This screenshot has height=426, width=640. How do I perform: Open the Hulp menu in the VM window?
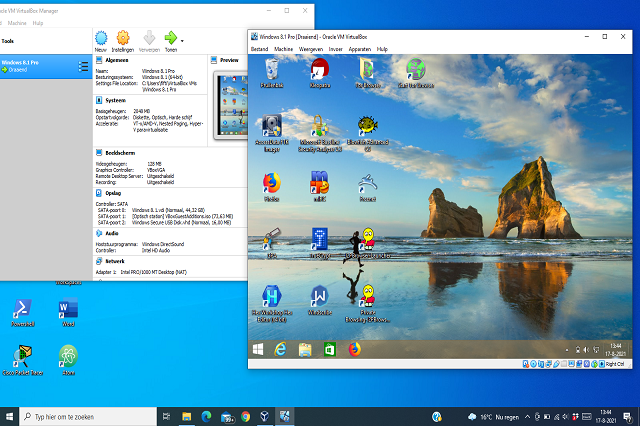382,49
